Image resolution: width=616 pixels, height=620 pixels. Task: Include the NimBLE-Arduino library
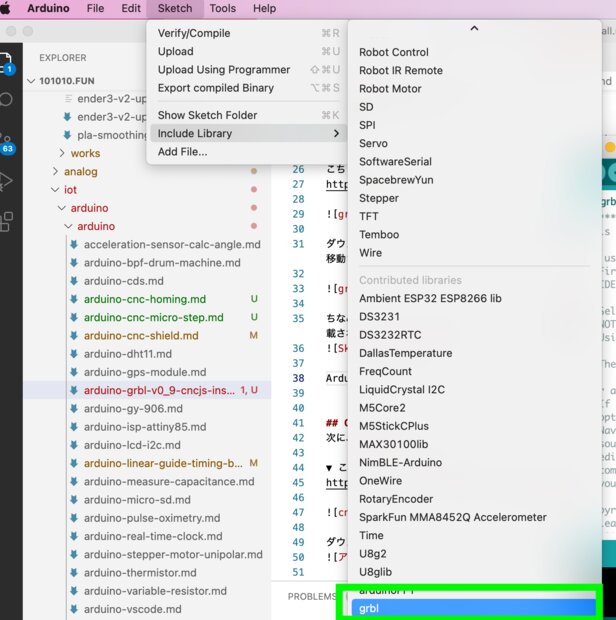coord(474,462)
